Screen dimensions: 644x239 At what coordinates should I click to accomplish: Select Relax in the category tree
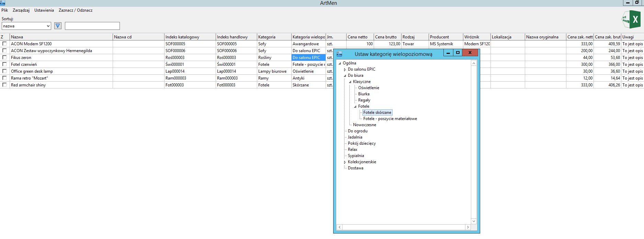coord(352,150)
